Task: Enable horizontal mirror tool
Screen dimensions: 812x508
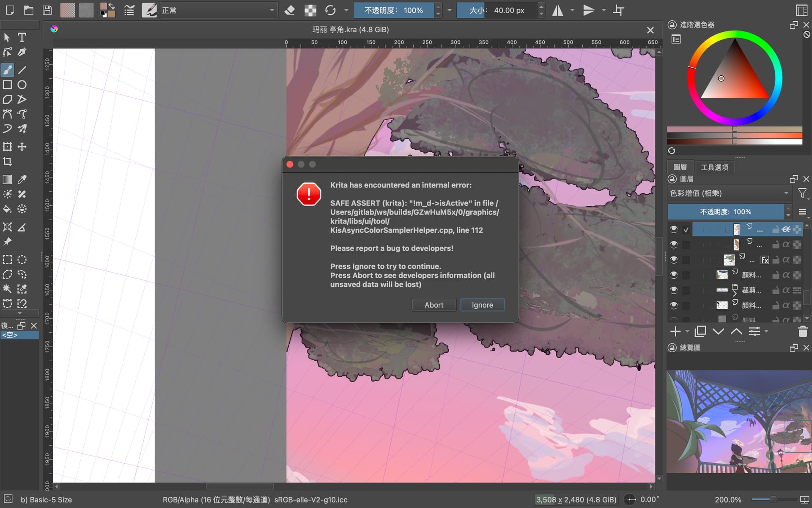Action: (x=558, y=10)
